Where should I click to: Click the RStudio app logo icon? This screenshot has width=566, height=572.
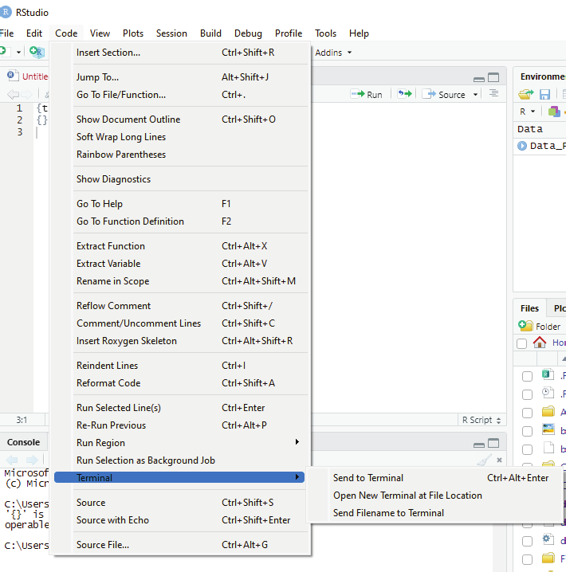point(5,12)
